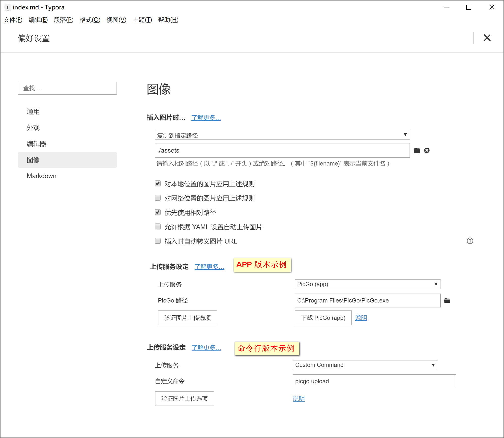
Task: Enable 插入时自动转义图片 URL checkbox
Action: click(157, 240)
